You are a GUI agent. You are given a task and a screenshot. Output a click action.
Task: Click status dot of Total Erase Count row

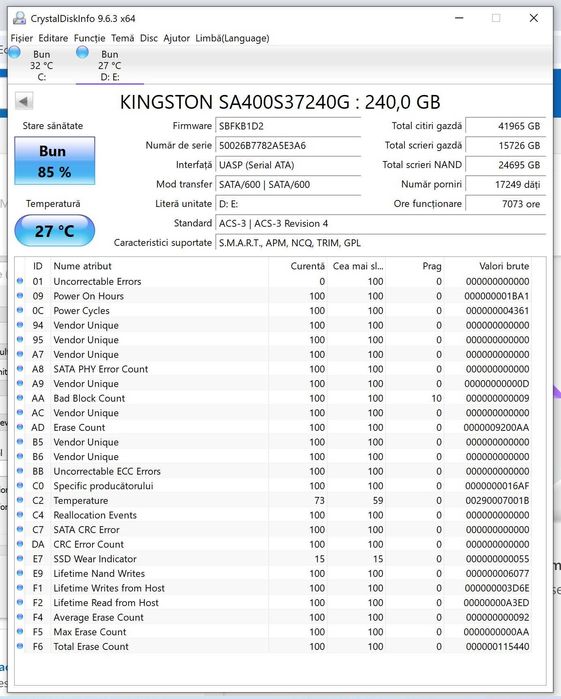coord(20,646)
